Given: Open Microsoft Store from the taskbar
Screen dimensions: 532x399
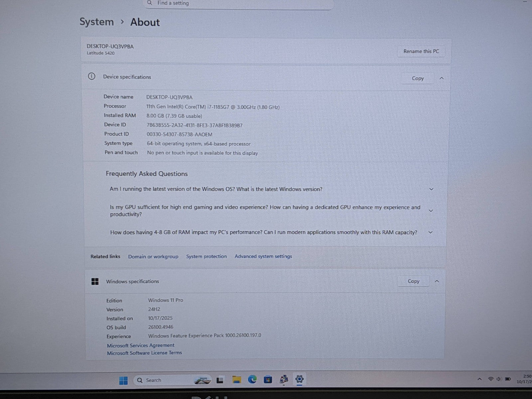Looking at the screenshot, I should tap(268, 379).
